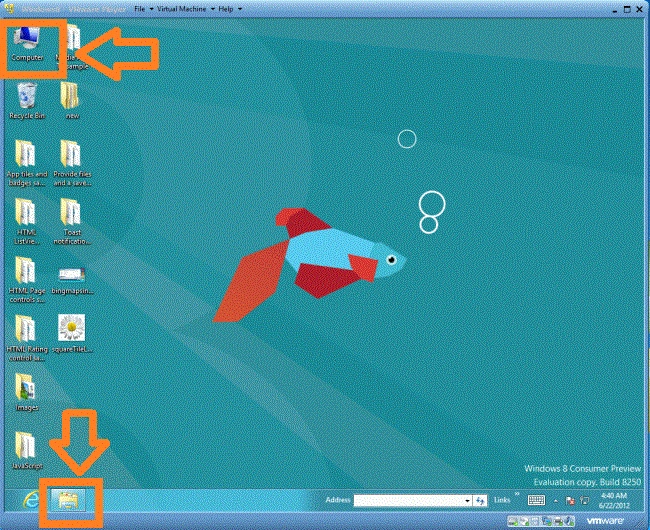The height and width of the screenshot is (530, 650).
Task: Open the taskbar clock showing 4:40 AM
Action: point(614,501)
